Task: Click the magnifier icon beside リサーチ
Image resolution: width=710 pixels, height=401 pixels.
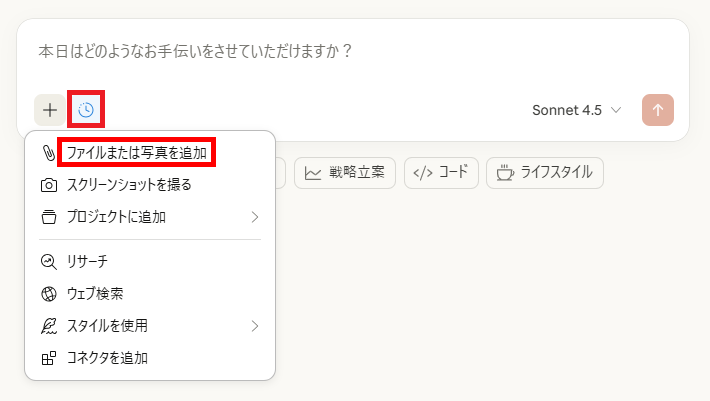Action: 48,261
